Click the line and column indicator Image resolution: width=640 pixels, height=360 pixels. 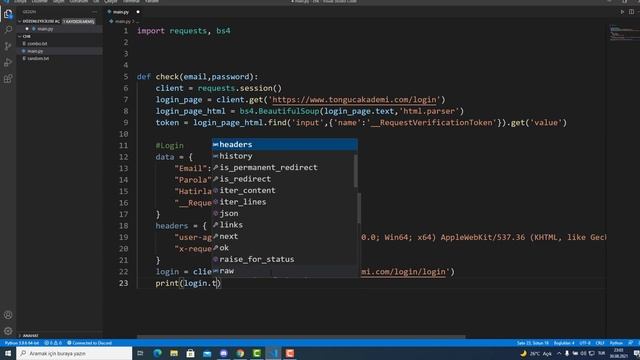click(x=532, y=343)
